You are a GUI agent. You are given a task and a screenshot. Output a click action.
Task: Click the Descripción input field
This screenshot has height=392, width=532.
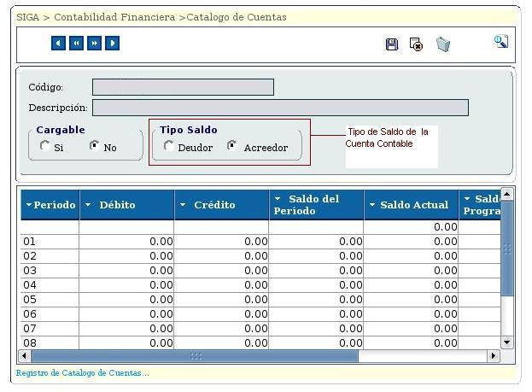click(x=280, y=108)
